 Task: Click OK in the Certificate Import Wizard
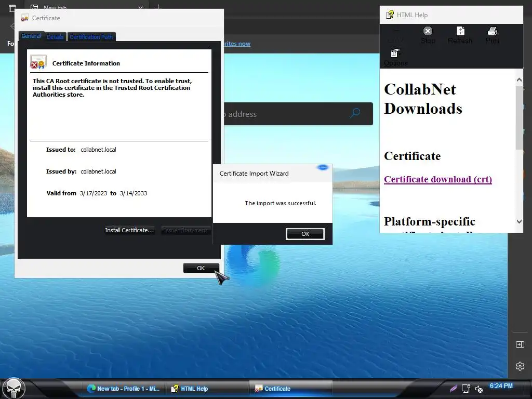[305, 234]
